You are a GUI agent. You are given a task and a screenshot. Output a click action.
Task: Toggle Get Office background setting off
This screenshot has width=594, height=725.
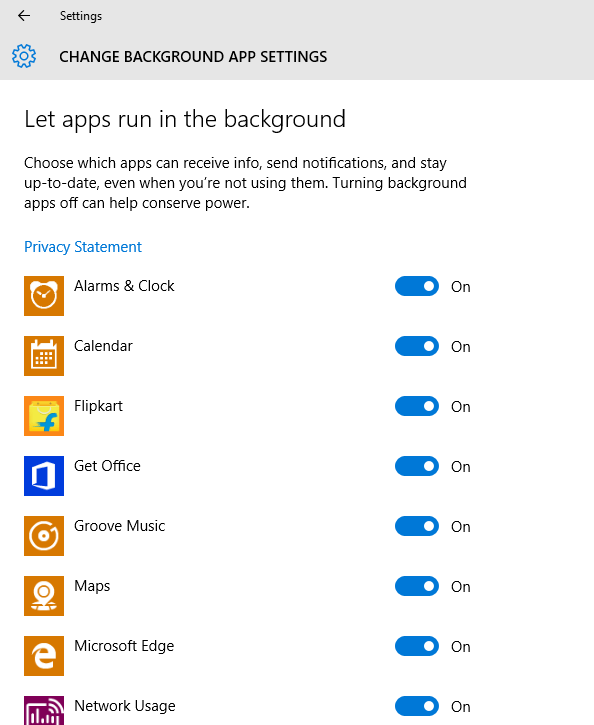[x=417, y=466]
